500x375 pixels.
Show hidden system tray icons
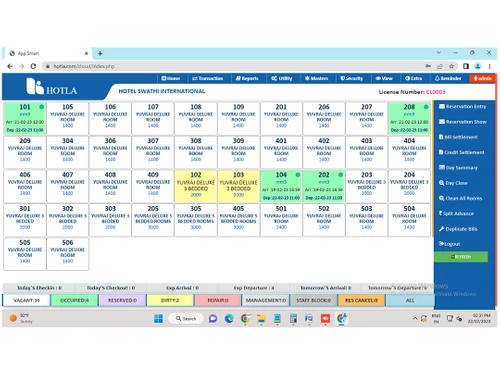(415, 319)
